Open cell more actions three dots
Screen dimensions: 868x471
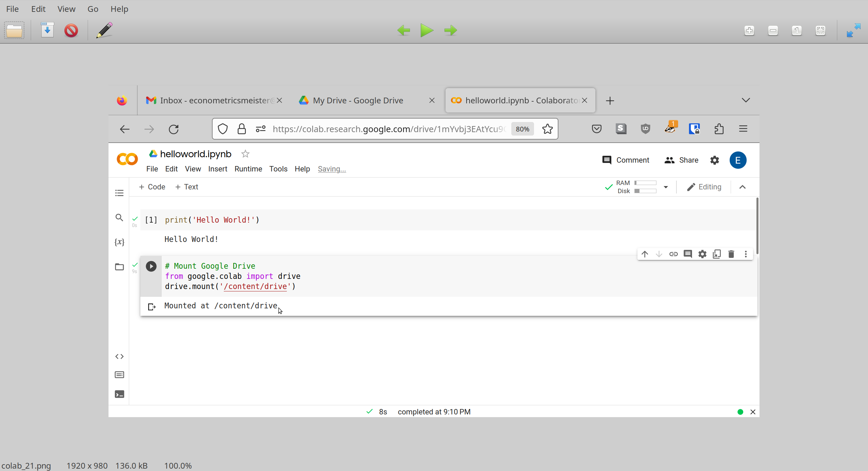(746, 254)
